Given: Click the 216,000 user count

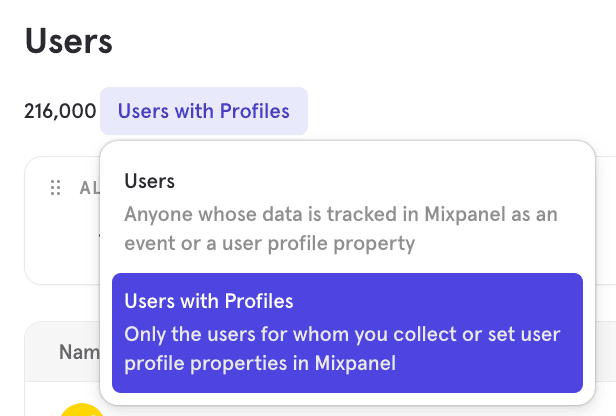Looking at the screenshot, I should 60,111.
